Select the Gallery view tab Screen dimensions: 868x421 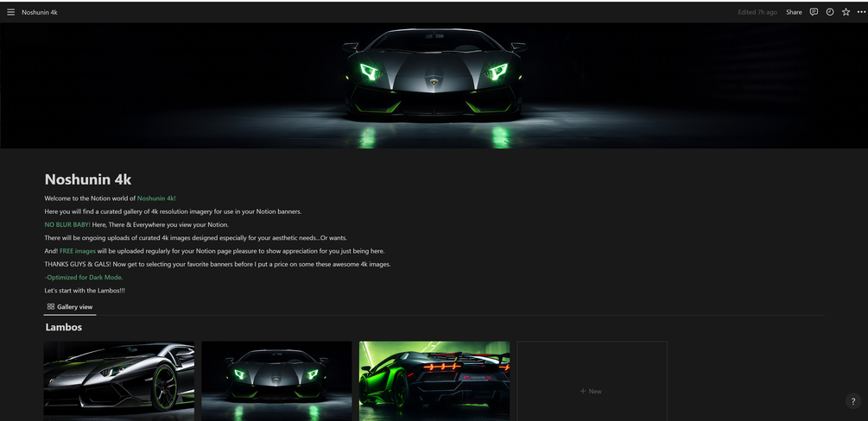pos(70,306)
